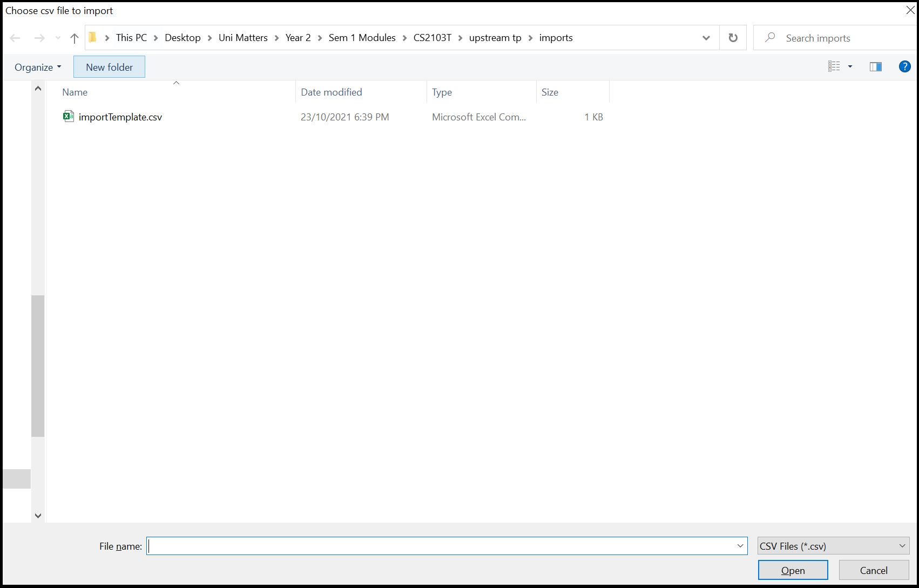The height and width of the screenshot is (588, 919).
Task: Toggle the preview pane
Action: (x=876, y=66)
